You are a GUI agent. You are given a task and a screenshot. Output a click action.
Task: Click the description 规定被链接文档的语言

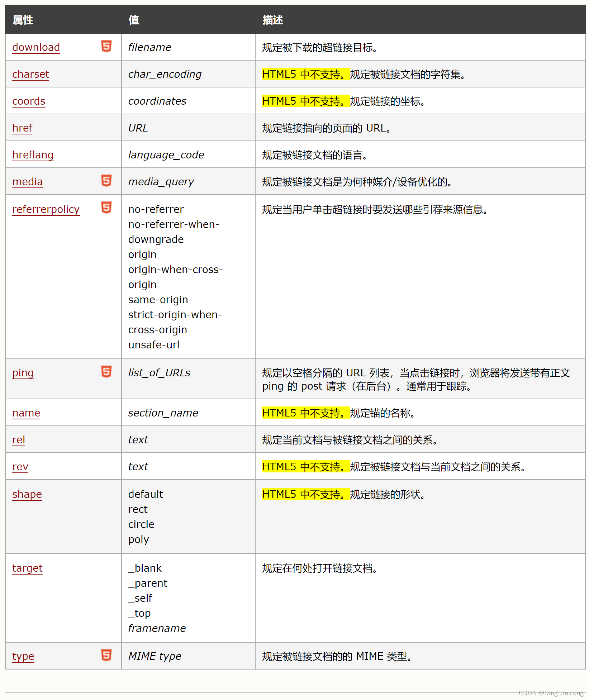pyautogui.click(x=315, y=155)
